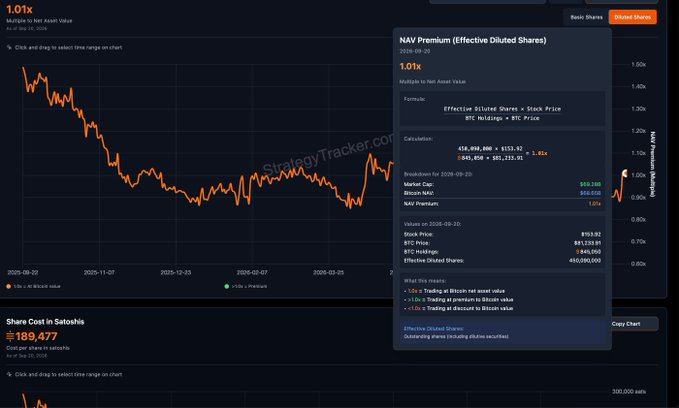Image resolution: width=679 pixels, height=408 pixels.
Task: Click the NAV Premium row in breakdown
Action: pos(502,204)
